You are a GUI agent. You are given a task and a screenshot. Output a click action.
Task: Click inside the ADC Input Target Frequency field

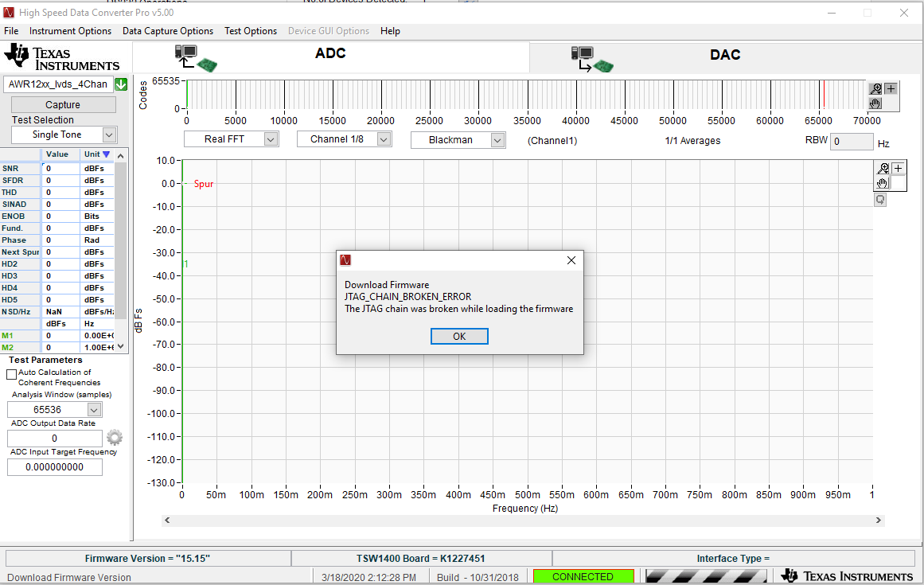click(x=54, y=467)
